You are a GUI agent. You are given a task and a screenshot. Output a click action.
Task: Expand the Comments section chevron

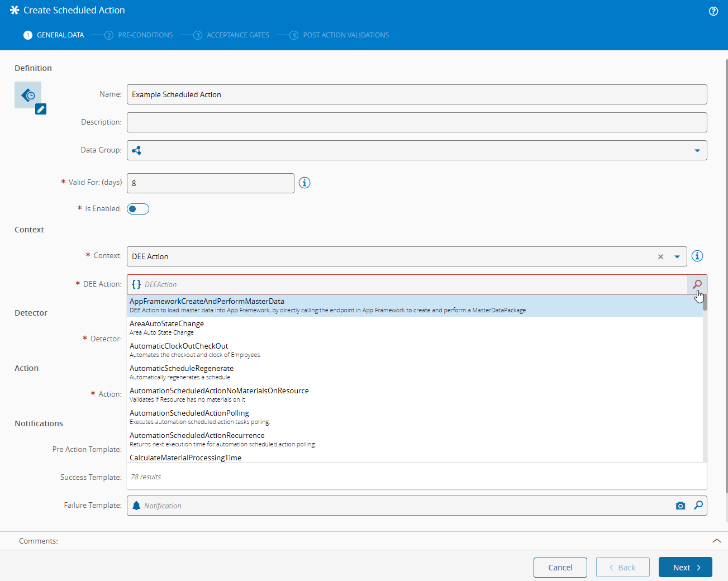coord(716,541)
